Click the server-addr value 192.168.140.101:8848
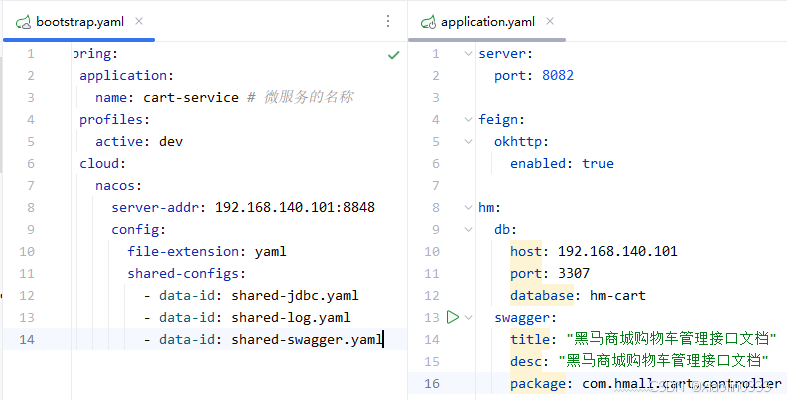The image size is (787, 400). [295, 207]
